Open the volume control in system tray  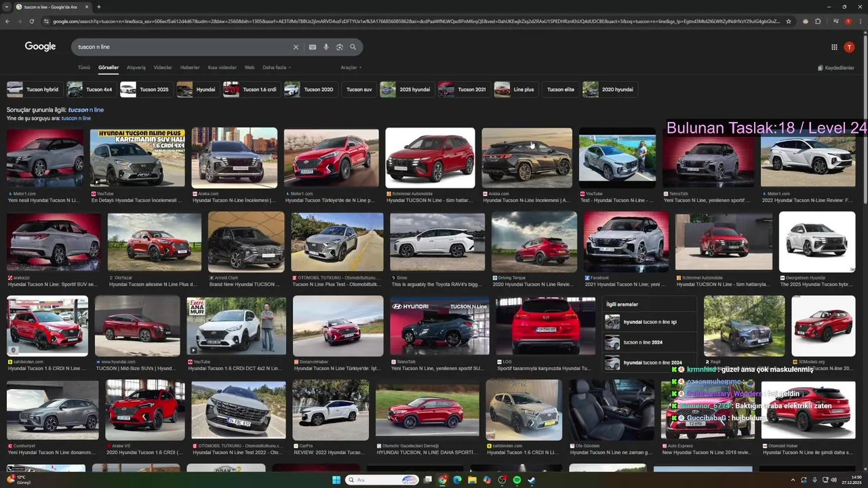coord(833,480)
